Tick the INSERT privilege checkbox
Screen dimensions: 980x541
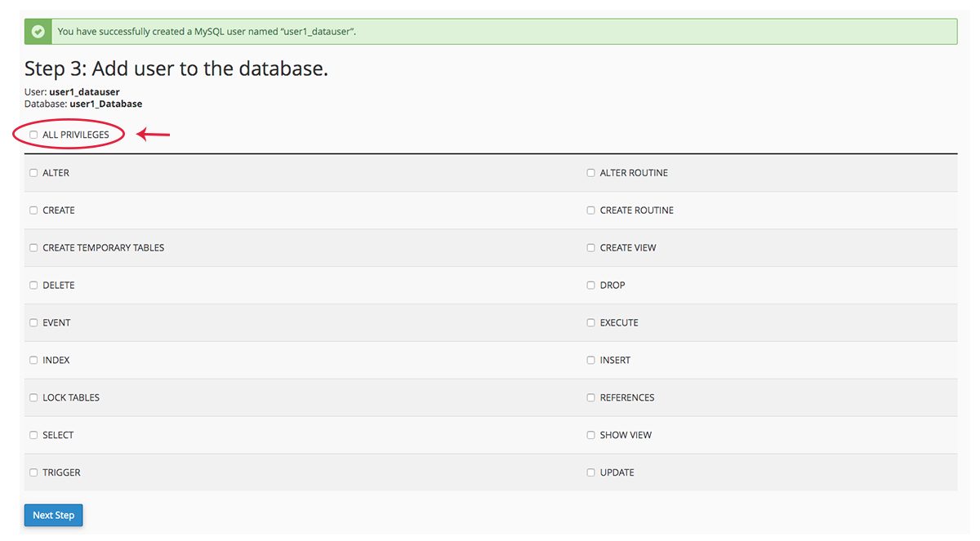590,361
